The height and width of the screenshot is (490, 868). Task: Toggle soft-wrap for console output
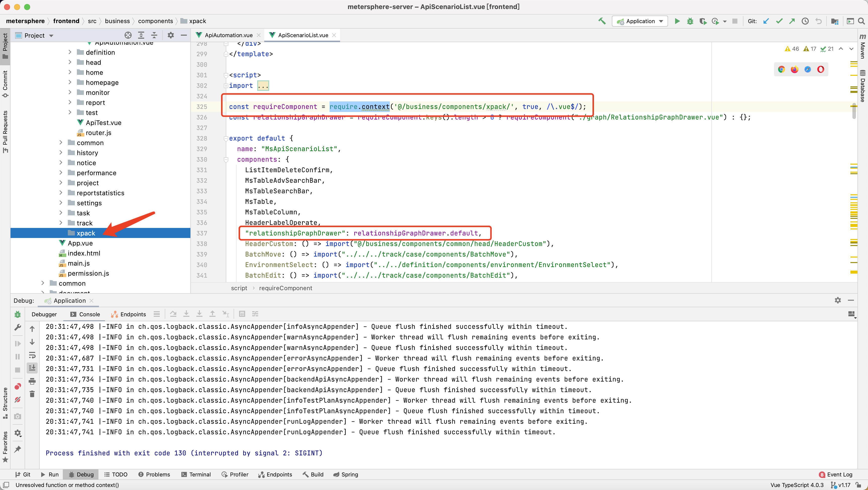(32, 356)
